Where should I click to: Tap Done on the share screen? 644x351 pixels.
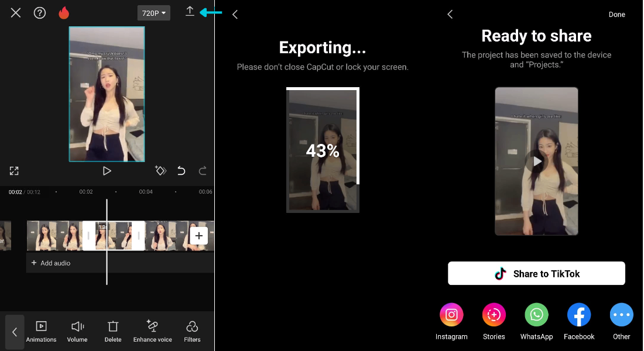[x=617, y=15]
